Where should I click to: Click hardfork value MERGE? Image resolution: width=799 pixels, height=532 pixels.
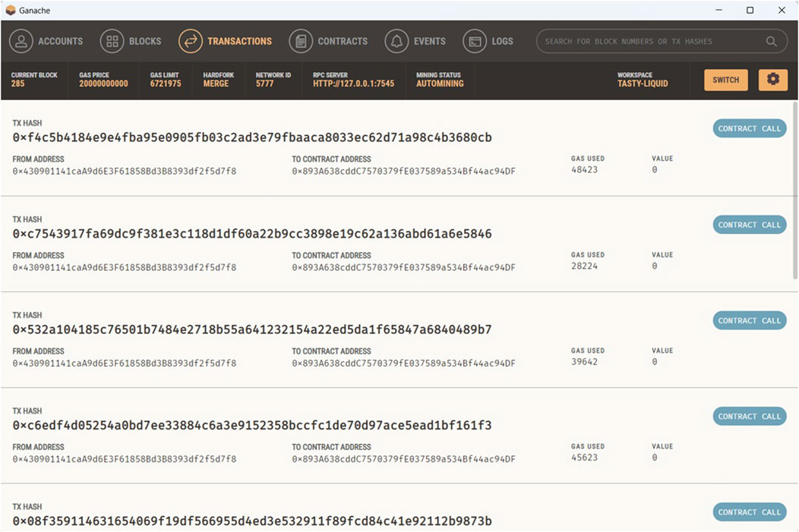[216, 83]
